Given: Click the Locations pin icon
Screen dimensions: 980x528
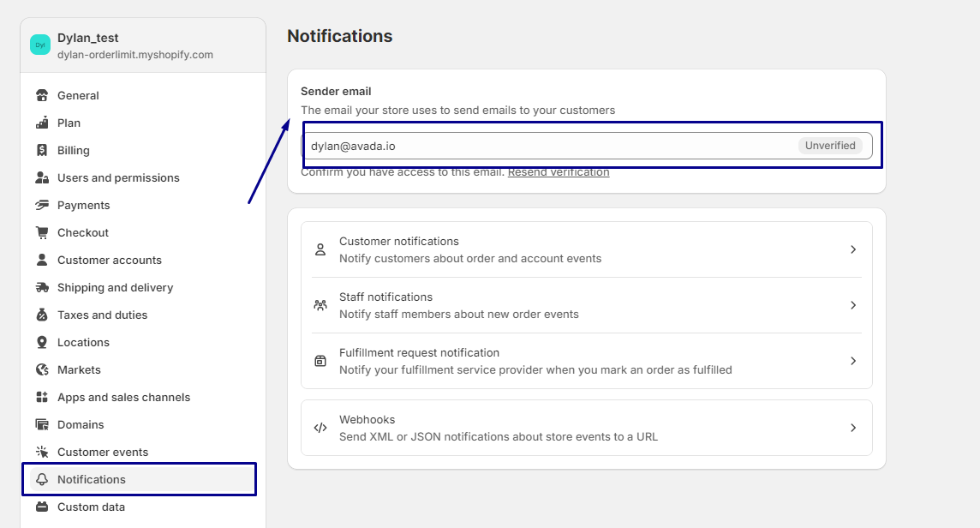Looking at the screenshot, I should (41, 342).
